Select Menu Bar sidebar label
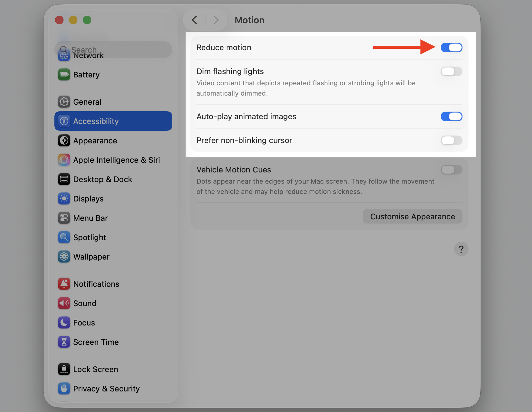 (90, 218)
